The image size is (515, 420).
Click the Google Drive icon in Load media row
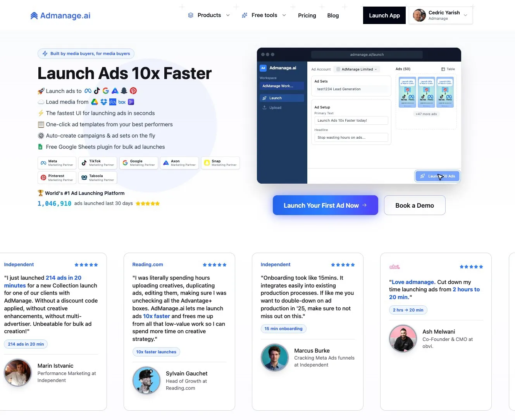(x=95, y=102)
